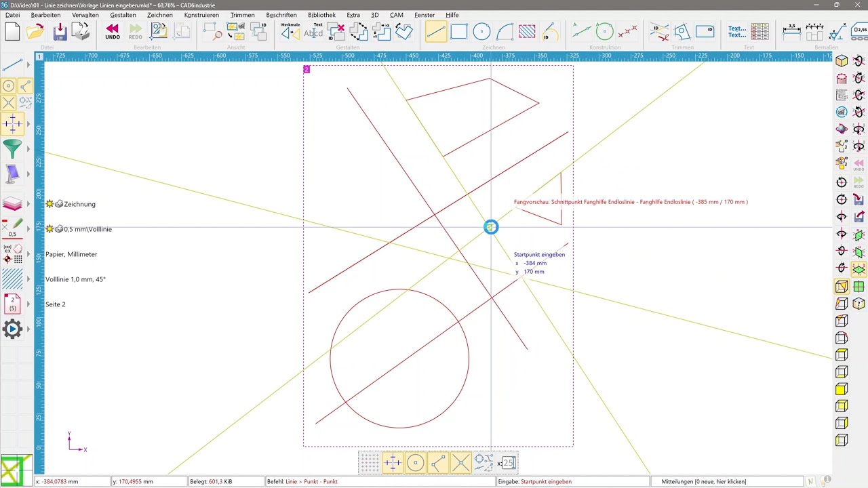868x488 pixels.
Task: Open the layers stack icon in left sidebar
Action: pos(12,203)
